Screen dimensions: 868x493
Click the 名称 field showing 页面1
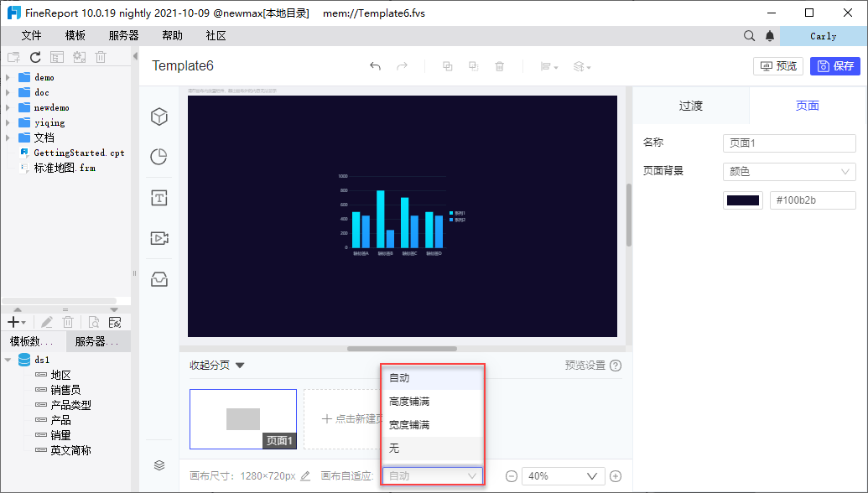pyautogui.click(x=789, y=143)
